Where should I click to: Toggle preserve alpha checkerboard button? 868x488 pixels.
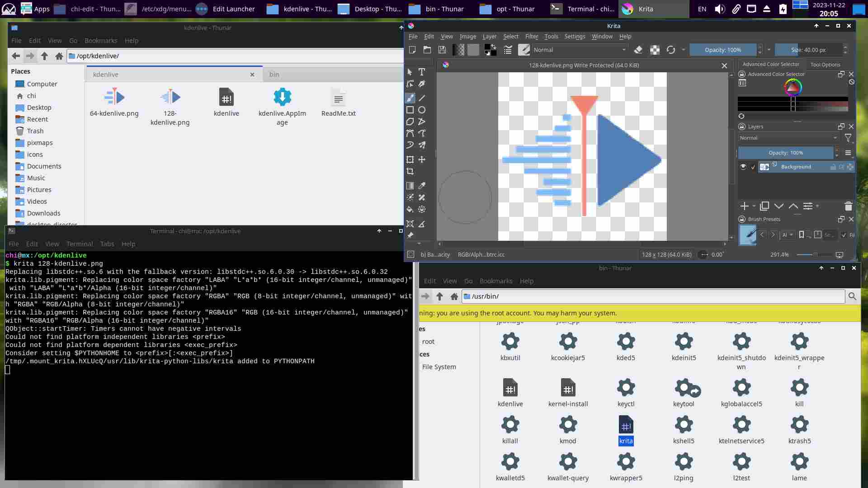click(x=655, y=50)
